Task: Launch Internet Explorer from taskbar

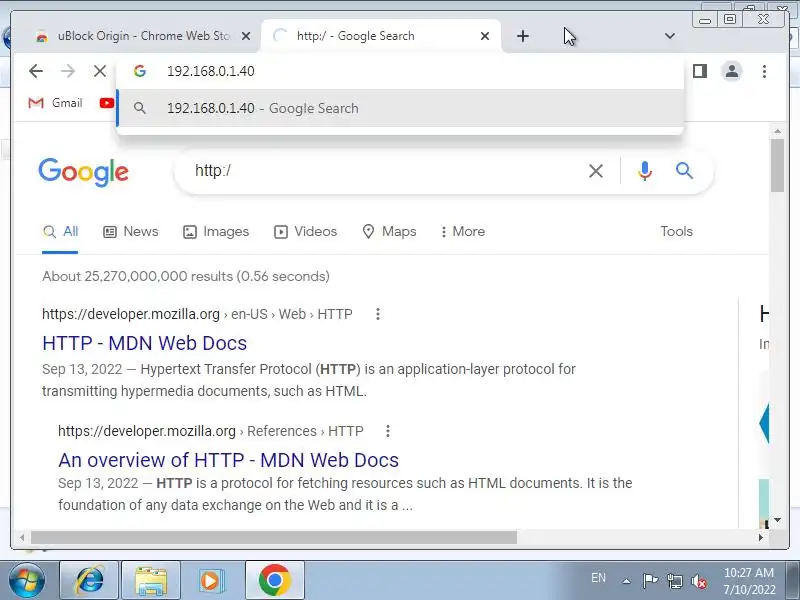Action: click(x=89, y=580)
